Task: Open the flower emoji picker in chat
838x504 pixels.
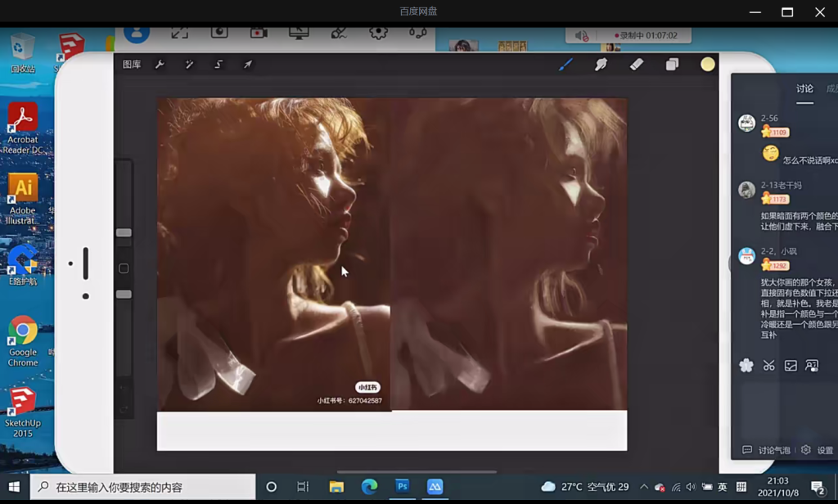Action: 746,366
